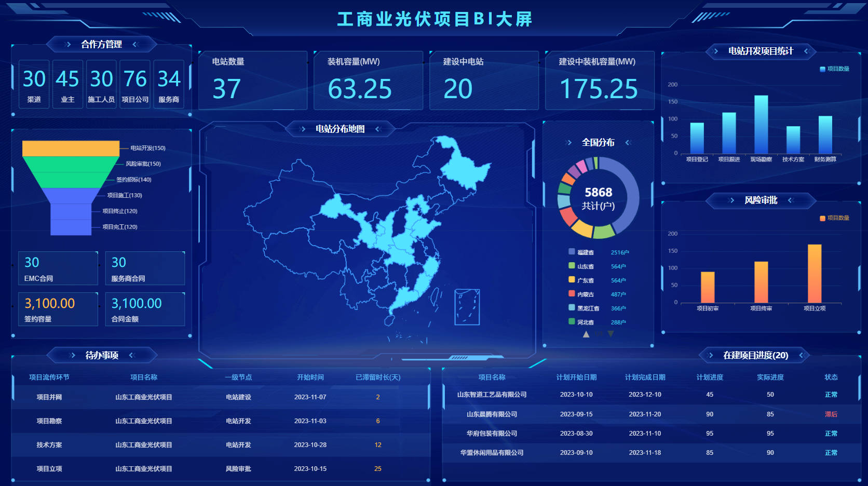
Task: Click the South China Sea inset map box
Action: point(467,307)
